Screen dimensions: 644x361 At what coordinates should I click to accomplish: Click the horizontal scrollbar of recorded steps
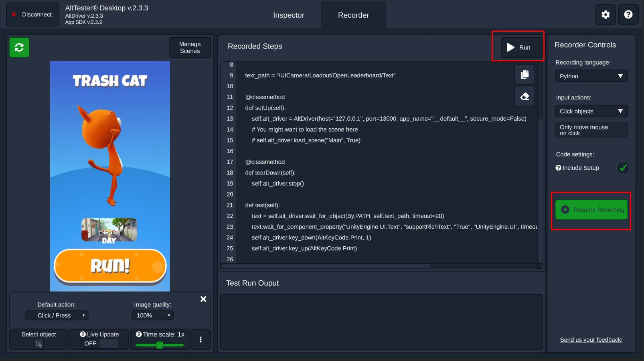point(326,266)
